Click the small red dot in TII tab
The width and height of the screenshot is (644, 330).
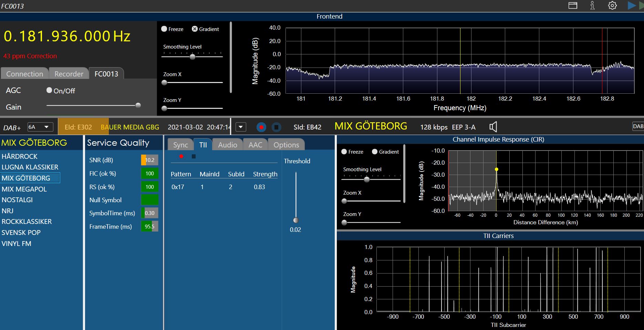pyautogui.click(x=181, y=156)
